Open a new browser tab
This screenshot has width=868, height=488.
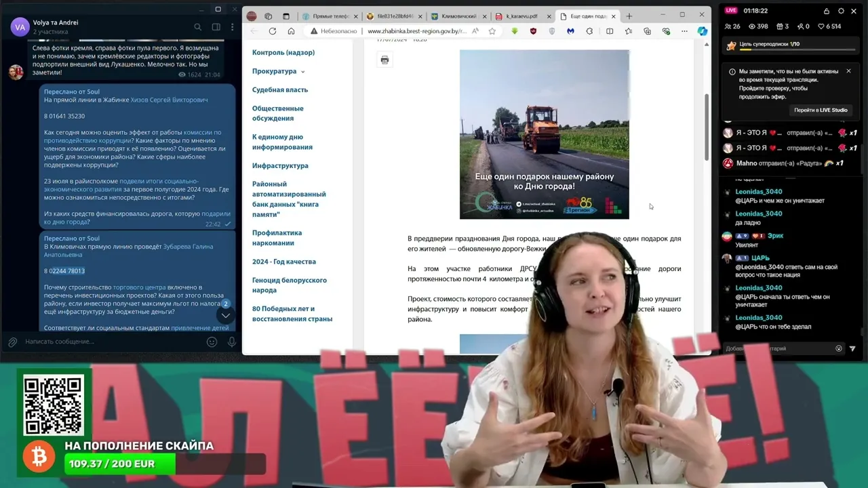pyautogui.click(x=629, y=16)
